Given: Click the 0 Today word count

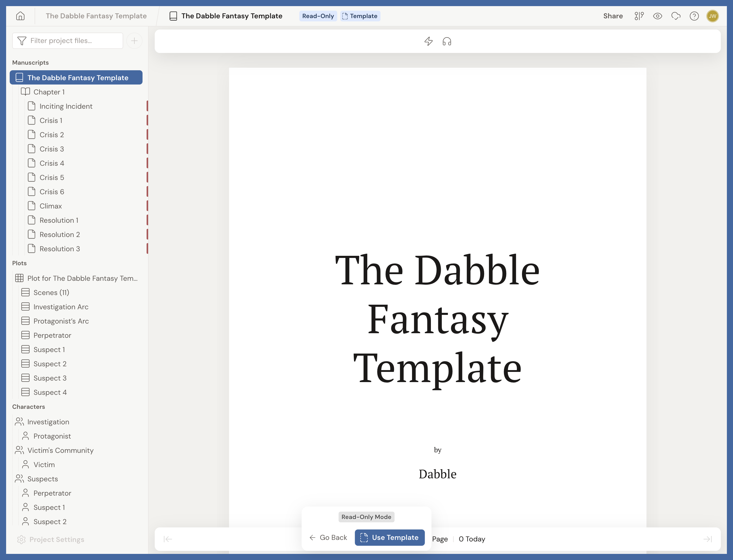Looking at the screenshot, I should point(472,539).
